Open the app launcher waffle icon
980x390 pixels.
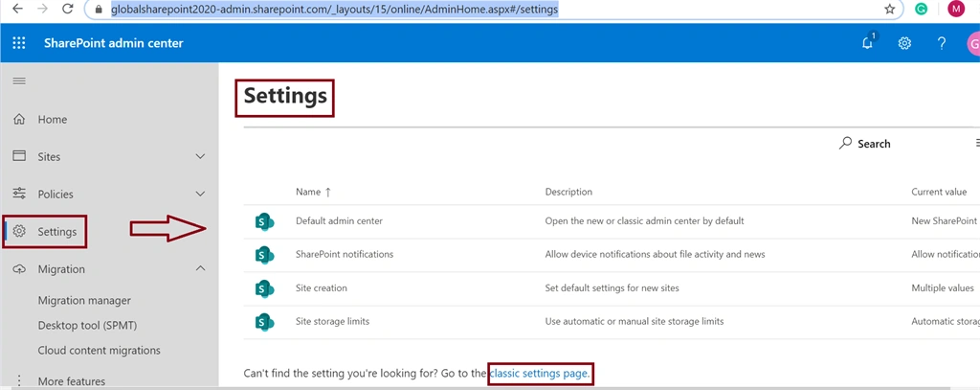pyautogui.click(x=19, y=43)
